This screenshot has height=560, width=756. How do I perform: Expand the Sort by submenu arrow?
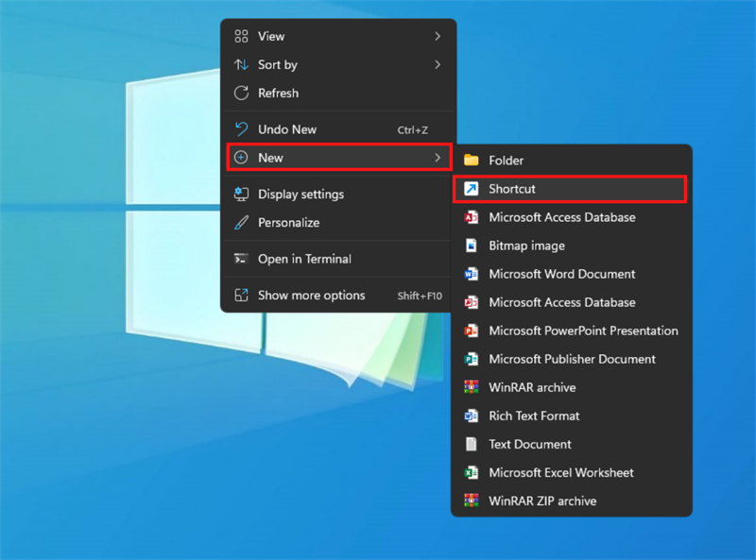pos(438,65)
